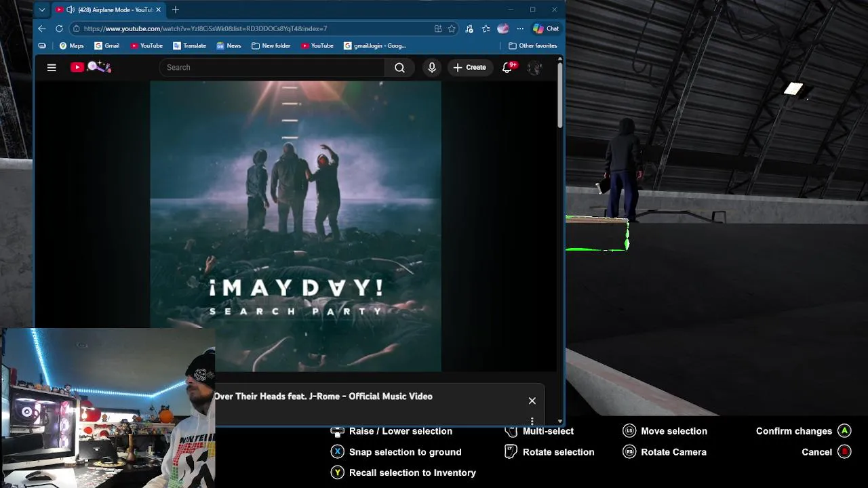The height and width of the screenshot is (488, 868).
Task: Click Raise / Lower selection prompt
Action: [391, 431]
